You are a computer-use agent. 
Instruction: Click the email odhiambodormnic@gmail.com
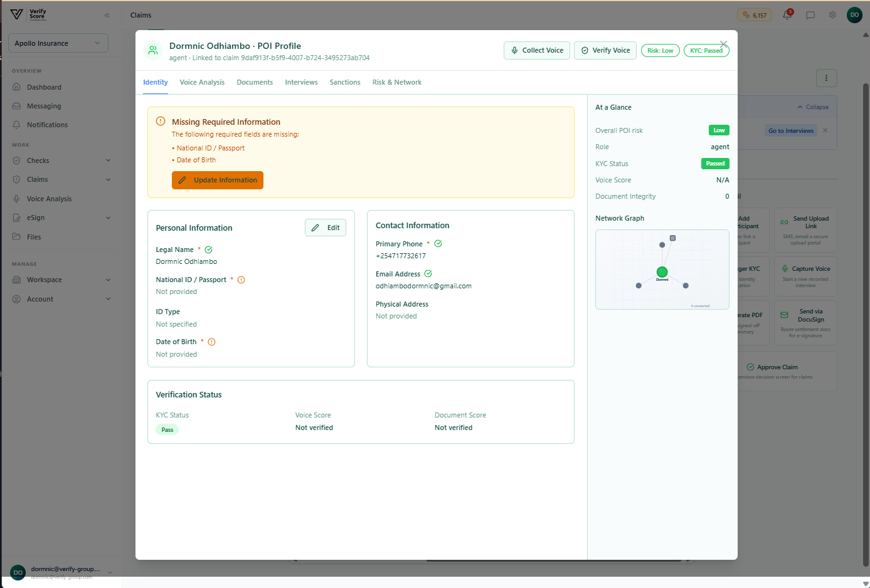coord(423,286)
